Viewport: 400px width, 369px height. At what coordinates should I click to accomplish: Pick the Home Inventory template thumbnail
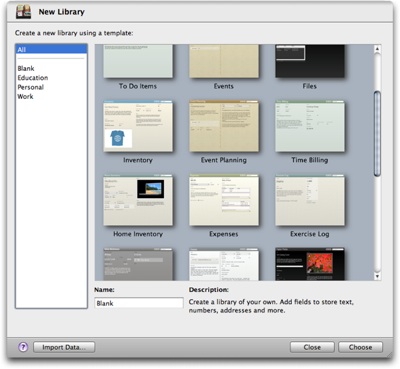[x=138, y=200]
